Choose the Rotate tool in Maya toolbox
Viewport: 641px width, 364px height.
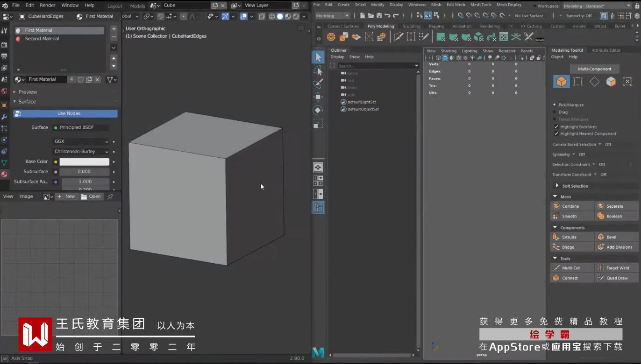pos(318,110)
